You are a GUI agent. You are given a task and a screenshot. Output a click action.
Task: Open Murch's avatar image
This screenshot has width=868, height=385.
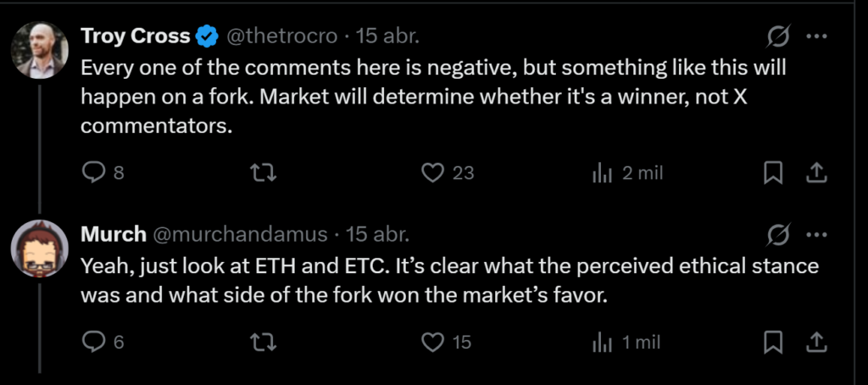40,248
